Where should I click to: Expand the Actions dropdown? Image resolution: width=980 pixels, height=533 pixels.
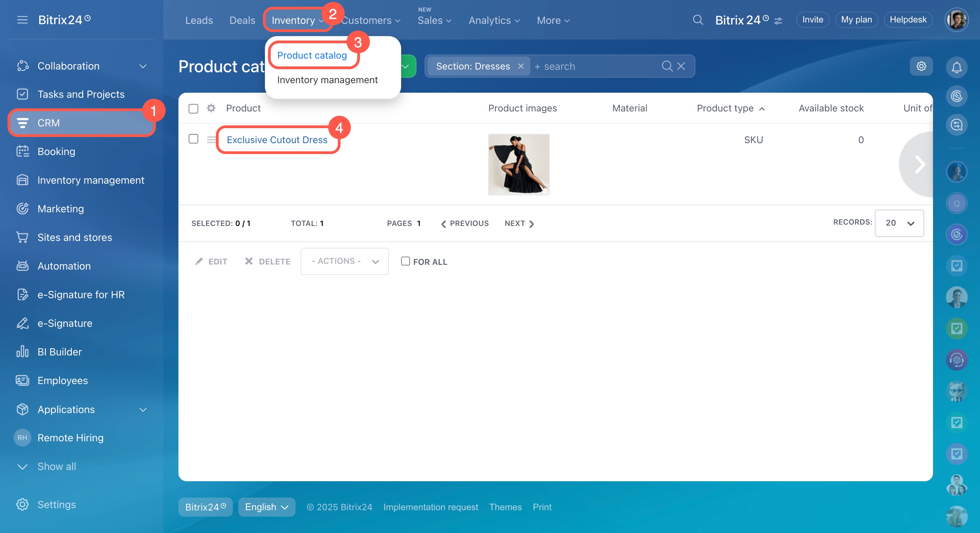pyautogui.click(x=344, y=261)
